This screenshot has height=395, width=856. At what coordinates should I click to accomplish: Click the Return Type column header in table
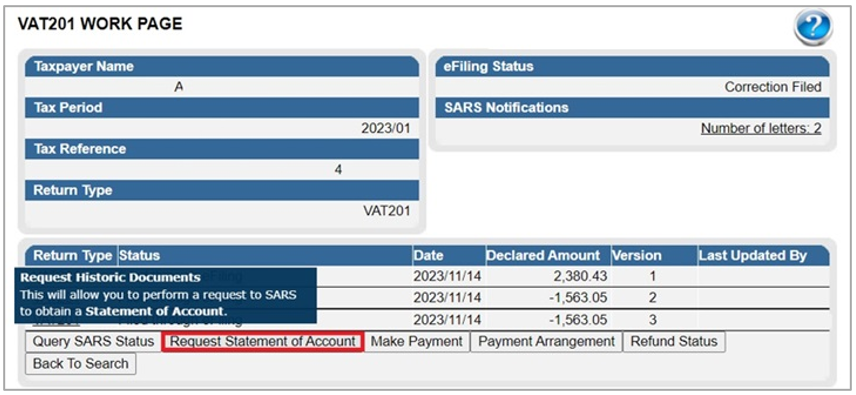pos(72,255)
